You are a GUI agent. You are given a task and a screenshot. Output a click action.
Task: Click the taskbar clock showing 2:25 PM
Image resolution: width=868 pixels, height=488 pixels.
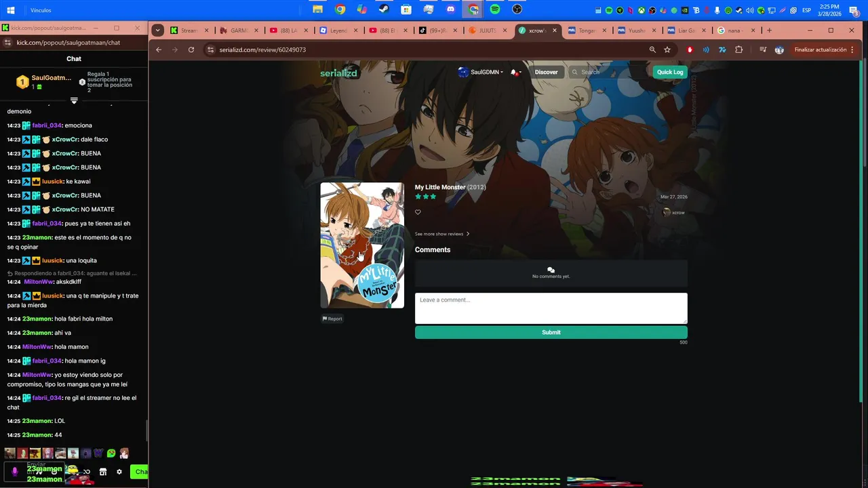pos(830,10)
